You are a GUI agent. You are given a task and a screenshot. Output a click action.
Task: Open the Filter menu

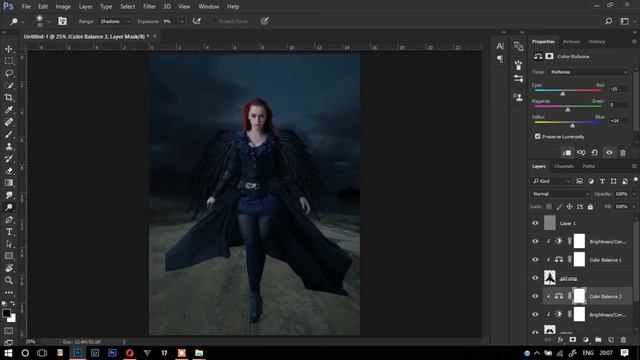149,7
